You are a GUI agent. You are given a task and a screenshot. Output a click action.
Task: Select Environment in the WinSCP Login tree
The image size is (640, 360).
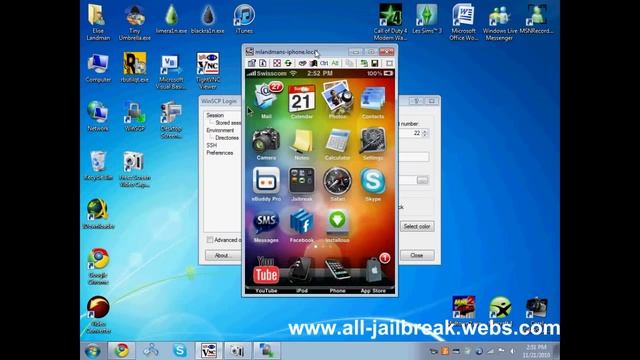click(x=220, y=130)
